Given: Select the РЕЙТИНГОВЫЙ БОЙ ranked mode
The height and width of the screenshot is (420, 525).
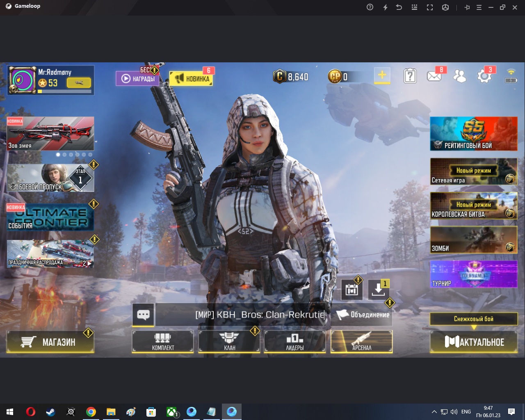Looking at the screenshot, I should pyautogui.click(x=474, y=134).
